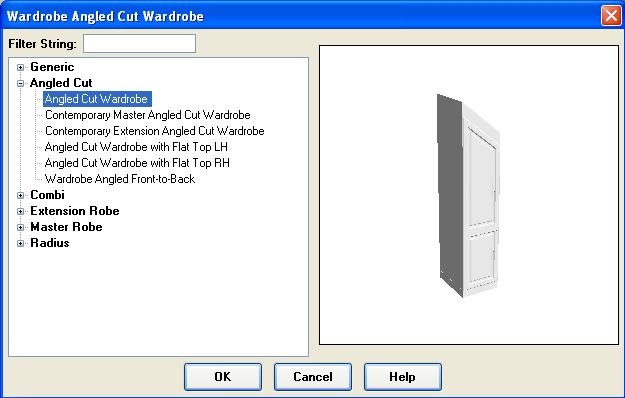Select Contemporary Extension Angled Cut Wardrobe
This screenshot has height=398, width=625.
tap(155, 131)
